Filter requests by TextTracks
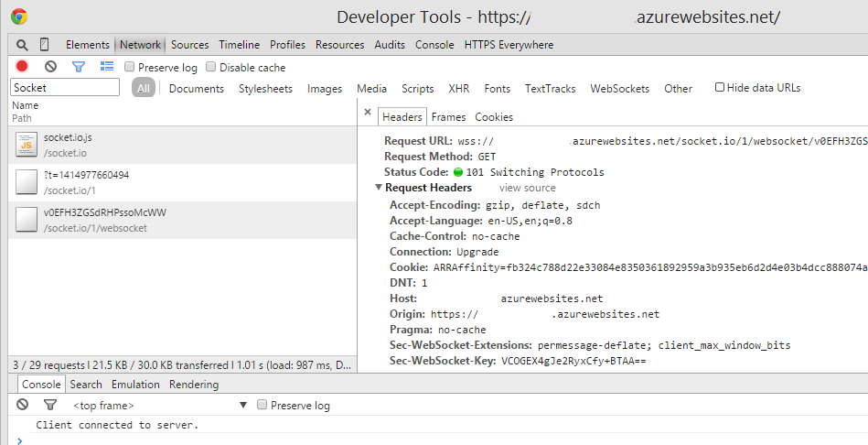This screenshot has height=445, width=868. click(551, 89)
